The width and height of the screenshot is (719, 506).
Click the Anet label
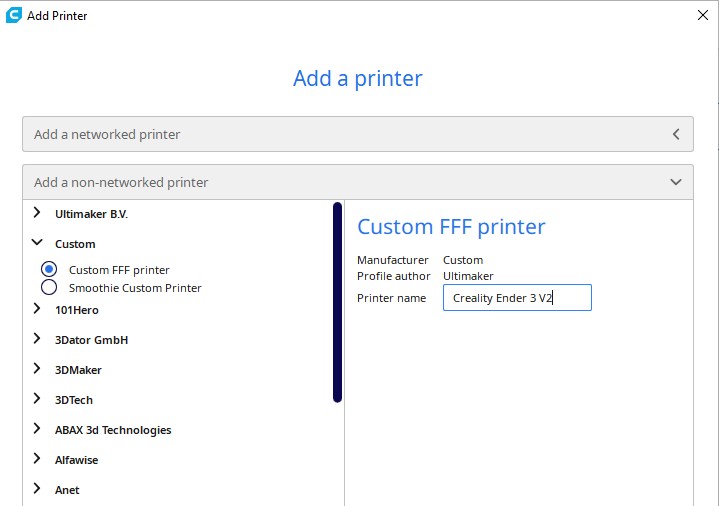(67, 490)
